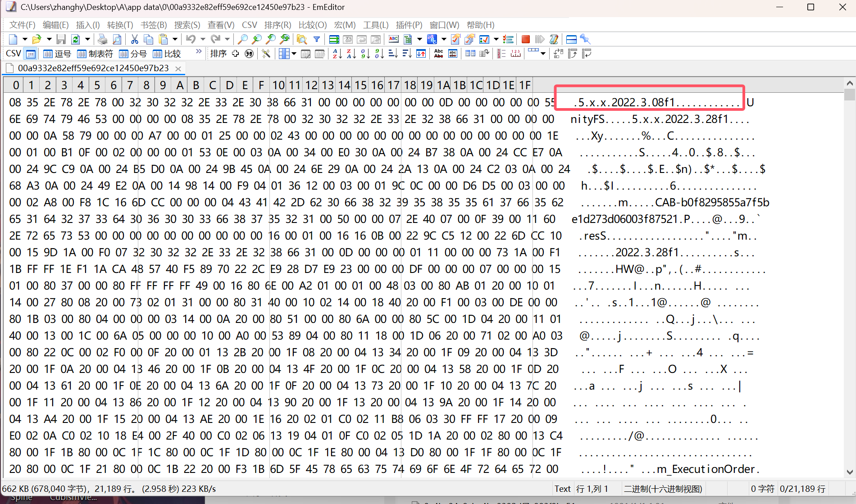Expand the Redo history dropdown arrow
The width and height of the screenshot is (856, 504).
point(227,39)
